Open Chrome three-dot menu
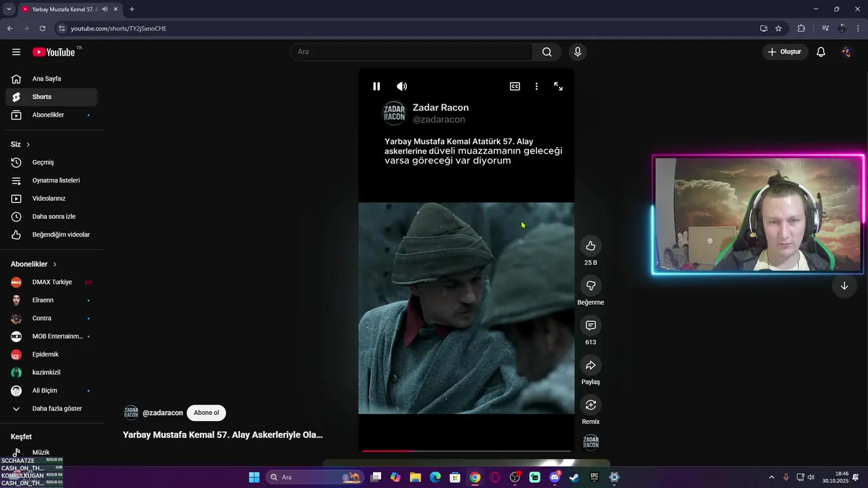 point(857,28)
